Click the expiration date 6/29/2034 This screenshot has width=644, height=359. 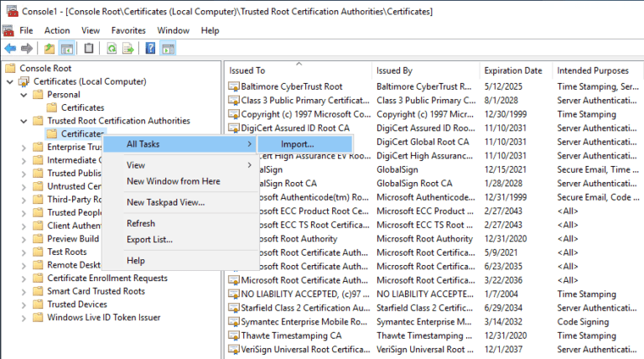tap(503, 308)
